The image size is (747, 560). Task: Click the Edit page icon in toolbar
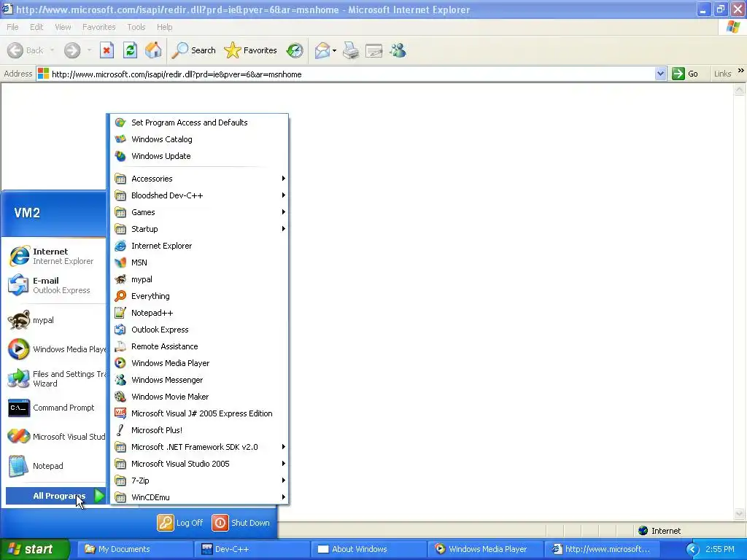coord(374,50)
